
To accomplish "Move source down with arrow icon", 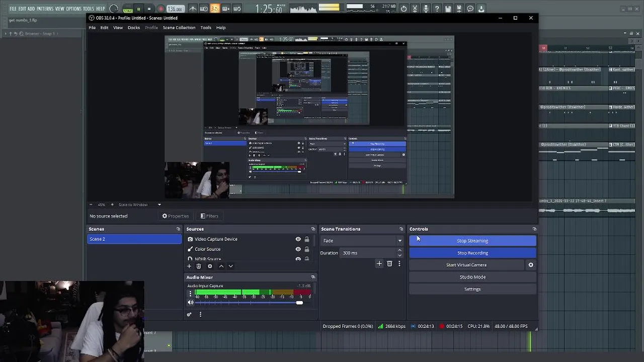I will tap(230, 266).
